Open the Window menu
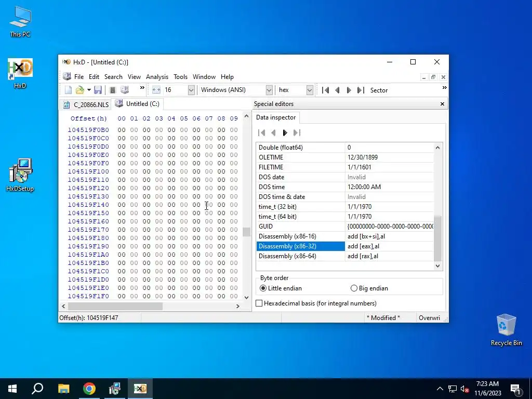 click(x=204, y=77)
